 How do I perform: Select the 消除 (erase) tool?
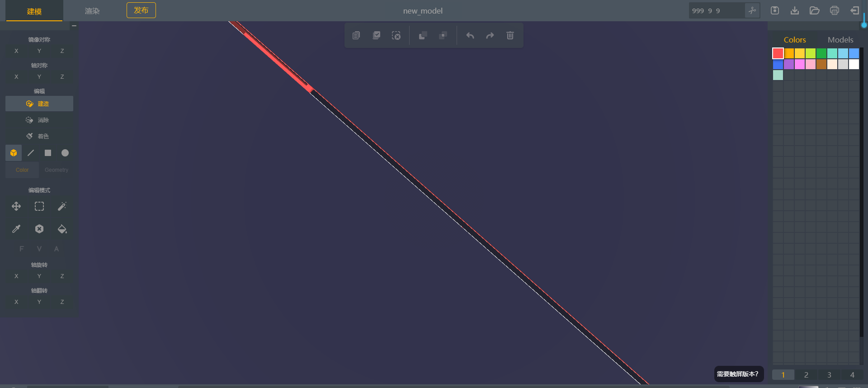tap(39, 120)
